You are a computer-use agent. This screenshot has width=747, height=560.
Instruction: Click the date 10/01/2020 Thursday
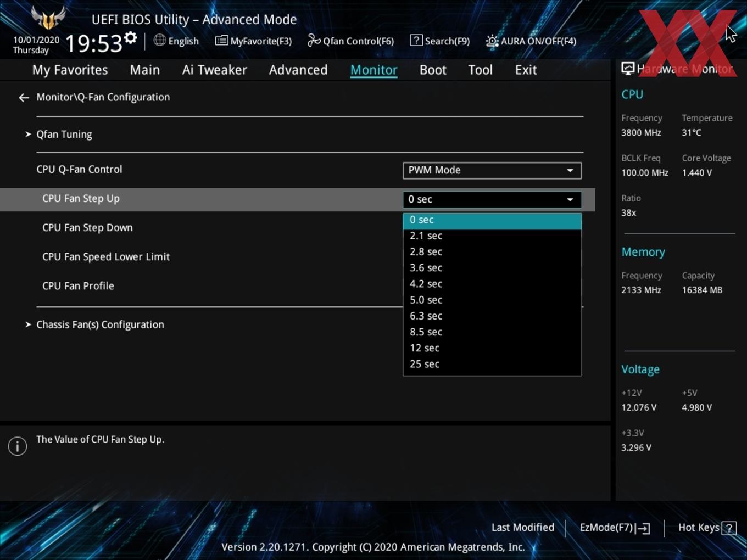[36, 45]
